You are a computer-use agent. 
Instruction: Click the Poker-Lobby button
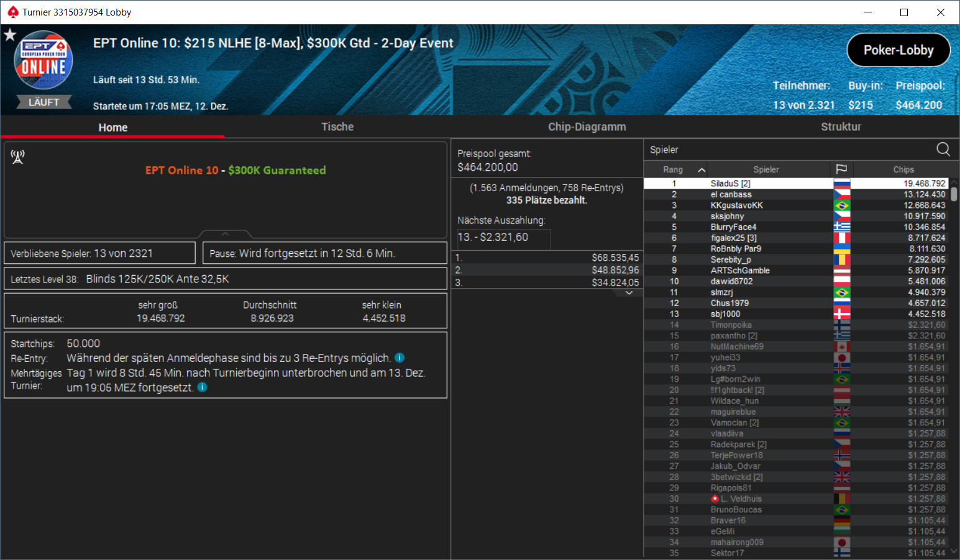[898, 50]
